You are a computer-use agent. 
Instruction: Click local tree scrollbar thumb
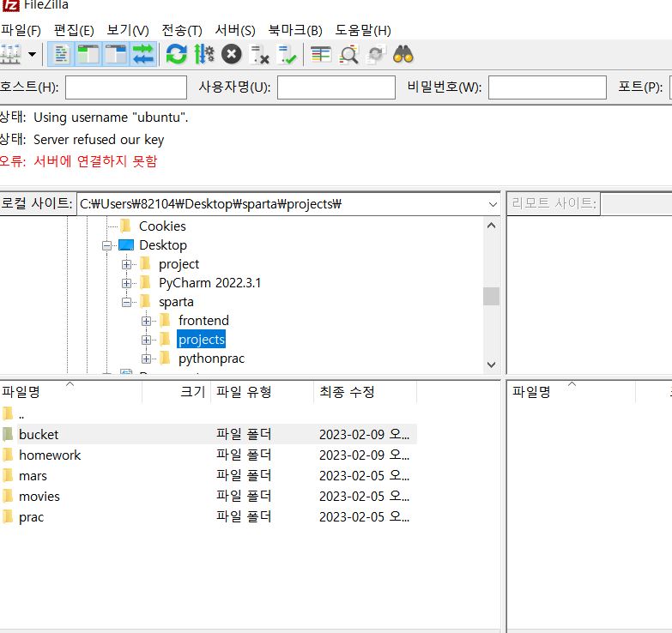pyautogui.click(x=491, y=296)
